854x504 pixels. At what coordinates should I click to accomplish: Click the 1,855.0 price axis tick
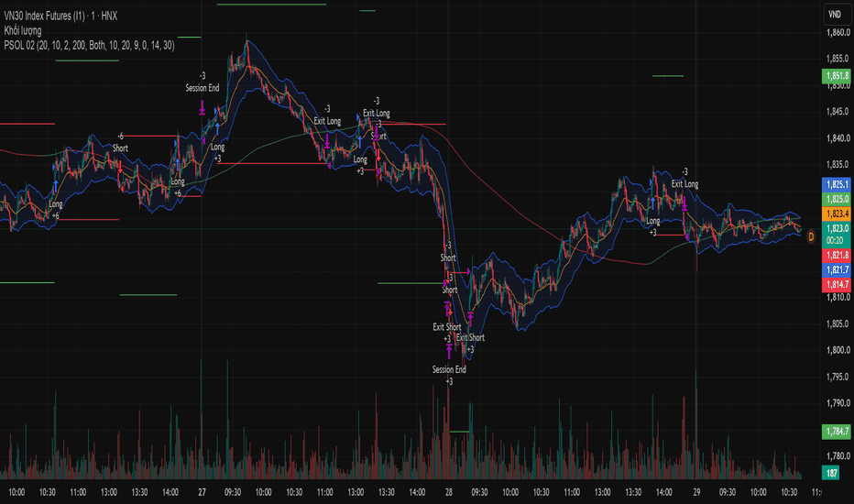[838, 59]
